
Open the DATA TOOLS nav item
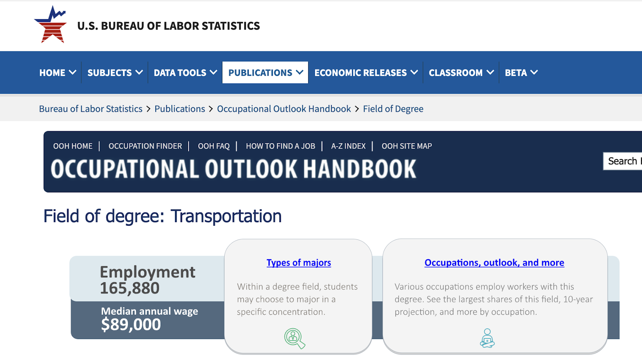(x=180, y=73)
